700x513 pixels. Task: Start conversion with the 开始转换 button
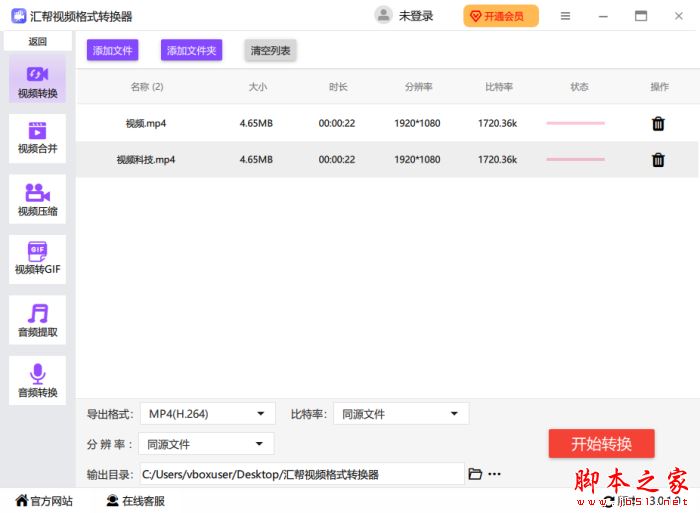[x=602, y=444]
